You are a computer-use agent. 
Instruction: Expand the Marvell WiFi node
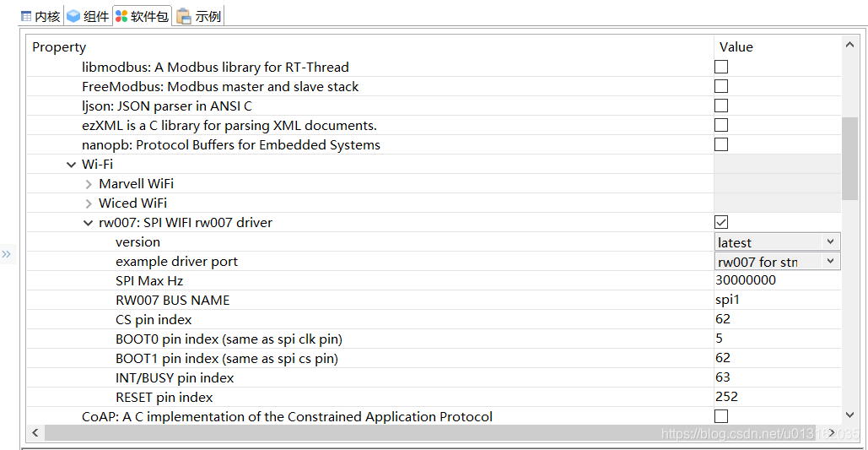[x=89, y=184]
